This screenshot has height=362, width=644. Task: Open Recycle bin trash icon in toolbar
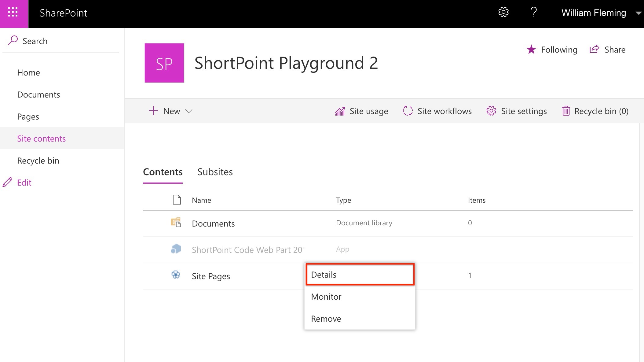(x=566, y=111)
